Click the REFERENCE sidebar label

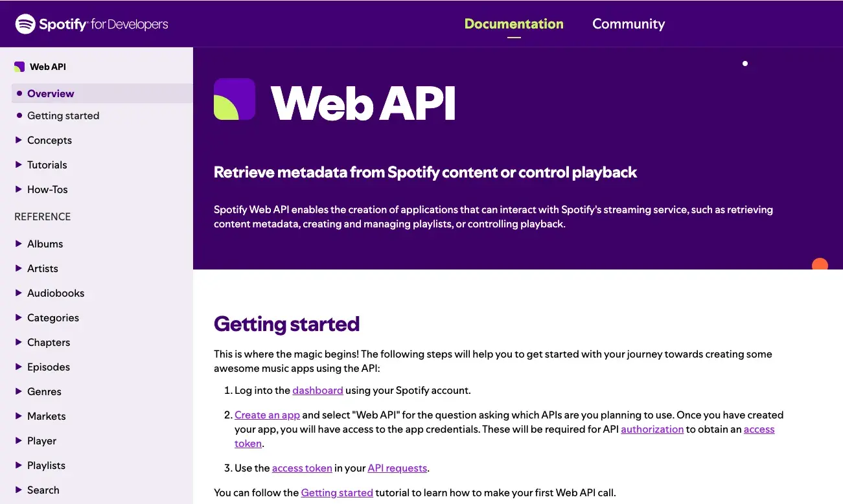click(42, 216)
